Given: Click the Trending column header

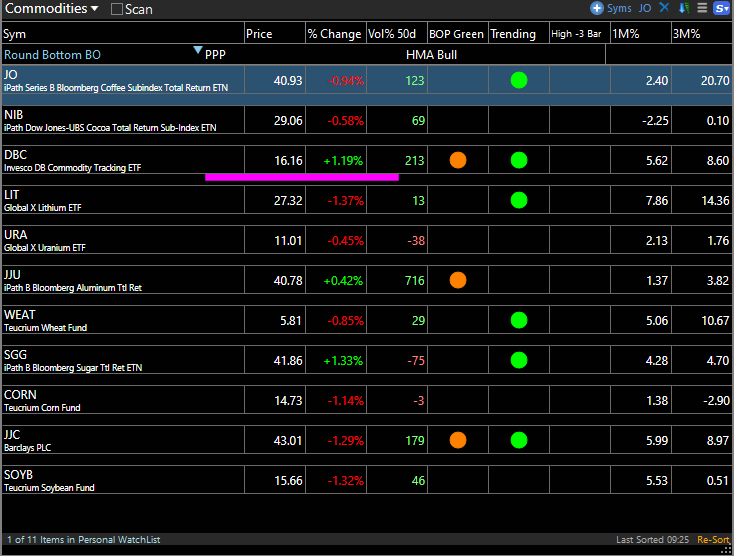Looking at the screenshot, I should point(519,34).
